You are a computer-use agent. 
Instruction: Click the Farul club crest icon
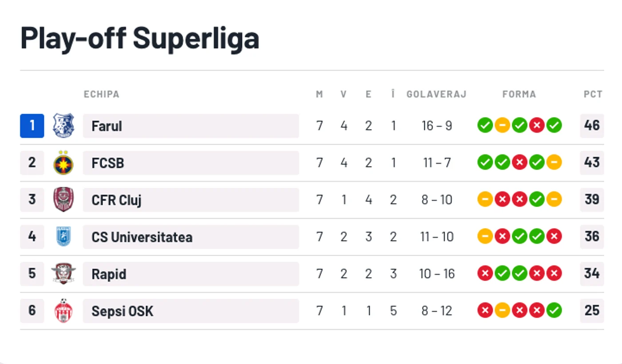coord(64,126)
